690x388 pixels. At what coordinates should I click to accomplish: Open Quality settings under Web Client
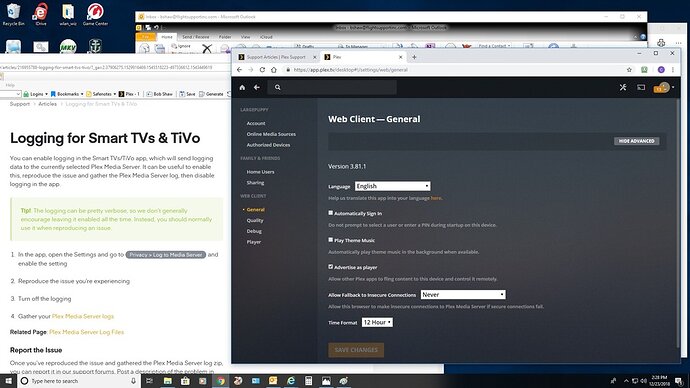click(x=255, y=220)
